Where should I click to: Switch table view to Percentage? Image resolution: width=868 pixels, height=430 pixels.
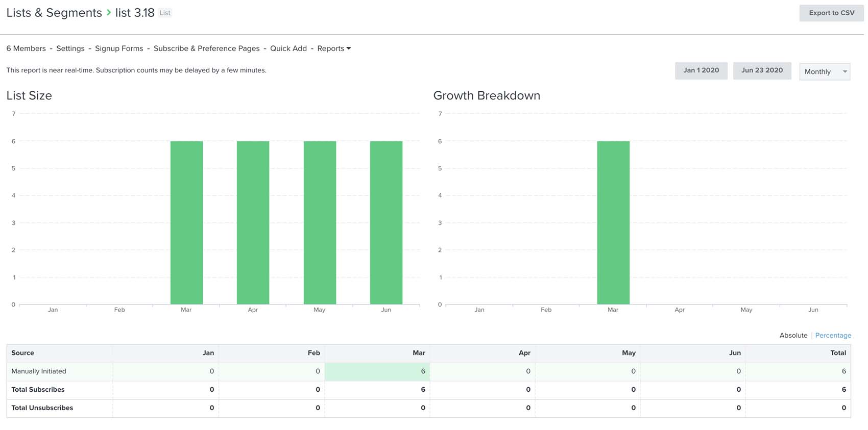pos(833,335)
